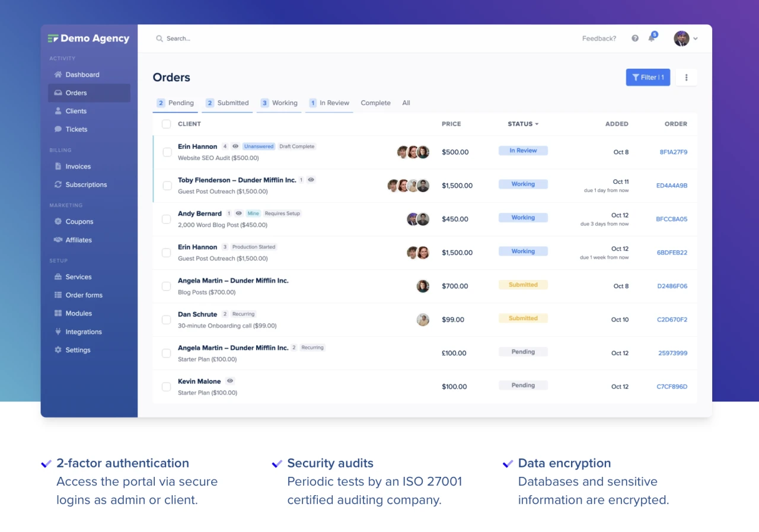Viewport: 759px width, 532px height.
Task: Click the Integrations plug icon
Action: tap(58, 332)
